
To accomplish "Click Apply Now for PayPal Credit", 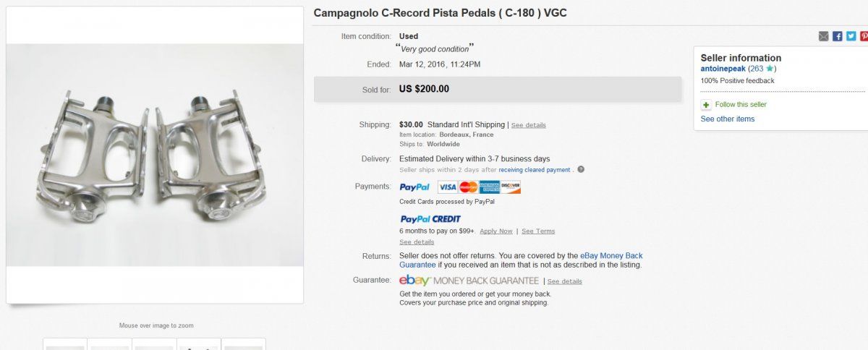I will [x=495, y=231].
